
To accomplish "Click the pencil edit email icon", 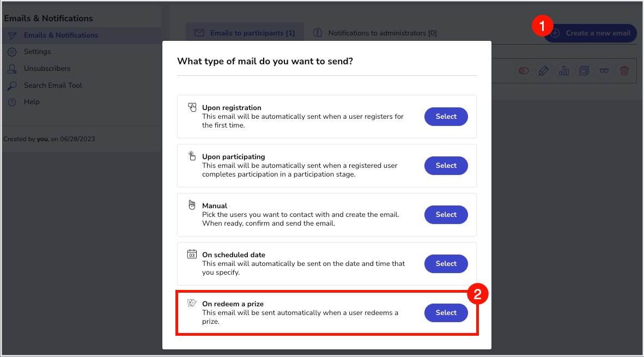I will pos(543,71).
